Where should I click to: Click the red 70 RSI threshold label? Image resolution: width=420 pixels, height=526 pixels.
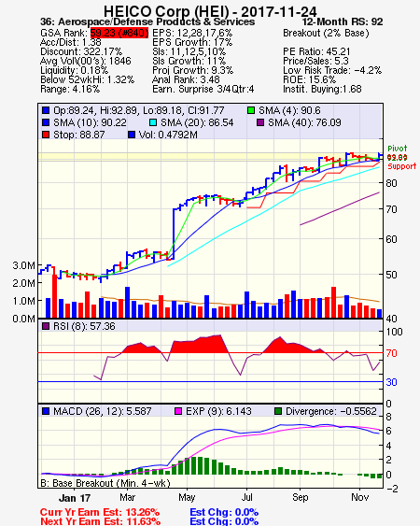(x=391, y=353)
